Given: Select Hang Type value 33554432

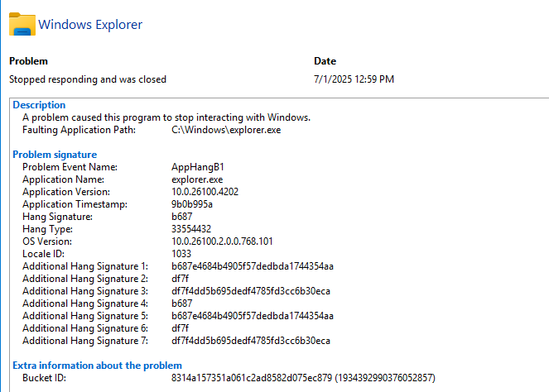Looking at the screenshot, I should click(x=191, y=229).
